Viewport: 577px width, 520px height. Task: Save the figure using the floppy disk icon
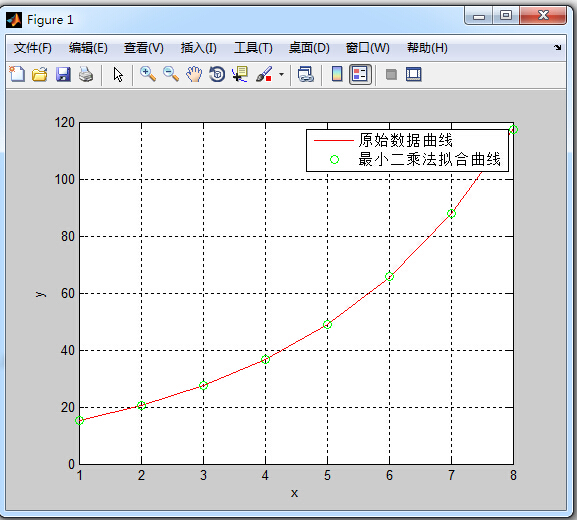pos(63,74)
